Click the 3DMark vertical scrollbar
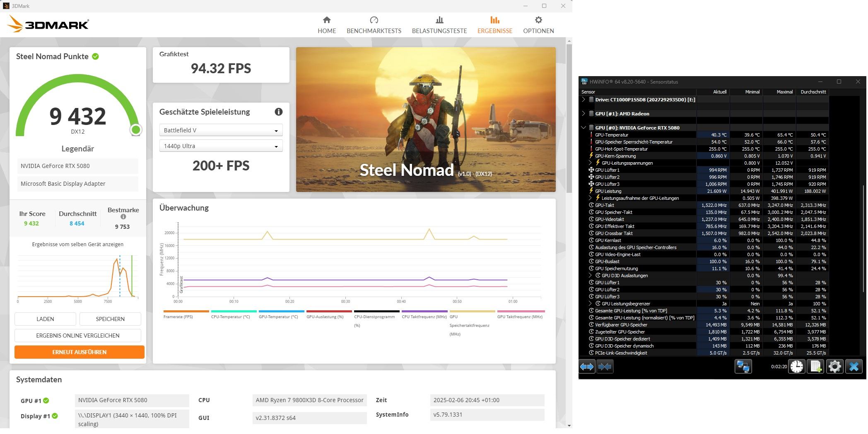This screenshot has width=868, height=434. click(x=569, y=118)
